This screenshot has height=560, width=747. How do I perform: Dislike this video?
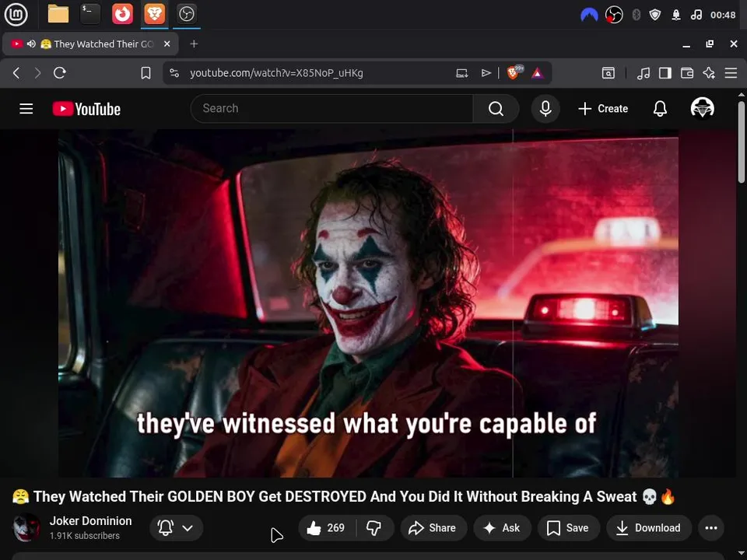coord(374,527)
